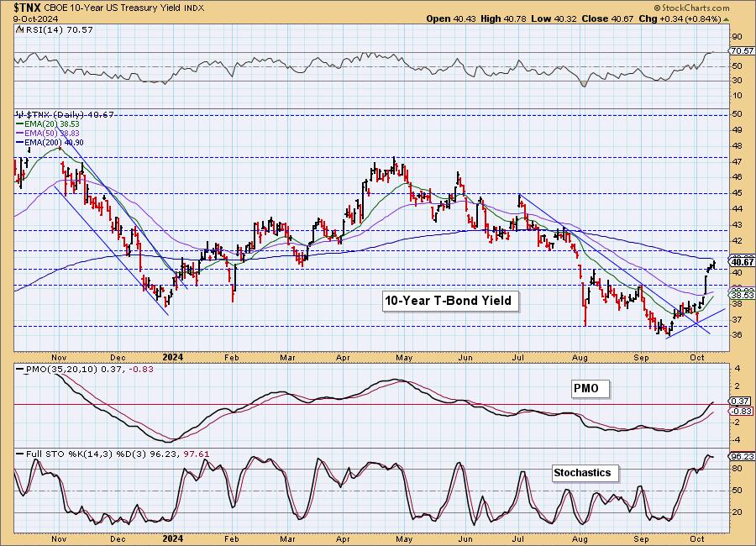Click the Nov label under the price panel
The width and height of the screenshot is (756, 546).
[x=58, y=357]
